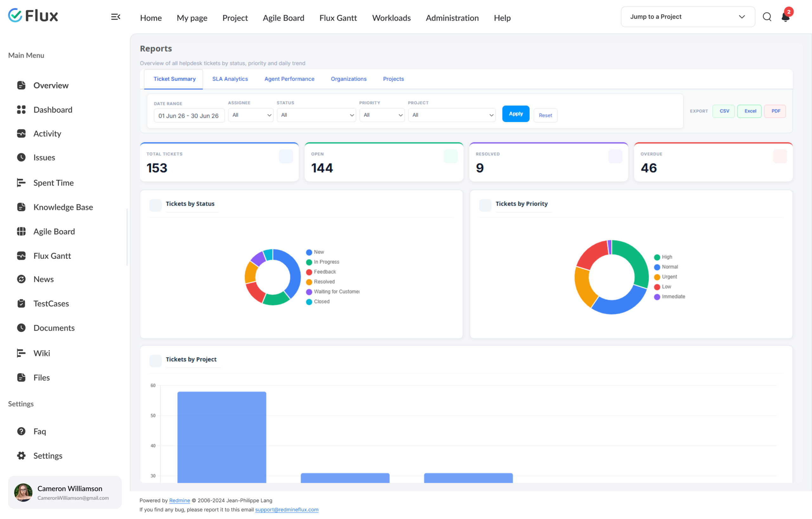The image size is (812, 519).
Task: Click the Overdue card icon
Action: [780, 156]
